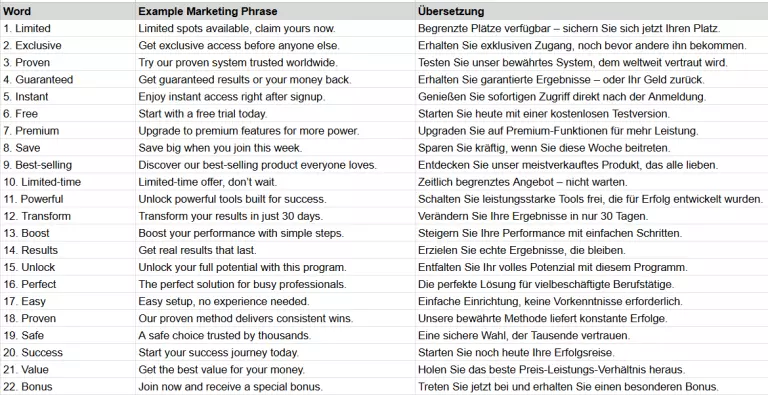Select the '4. Guaranteed' word cell
The image size is (768, 395).
coord(68,79)
